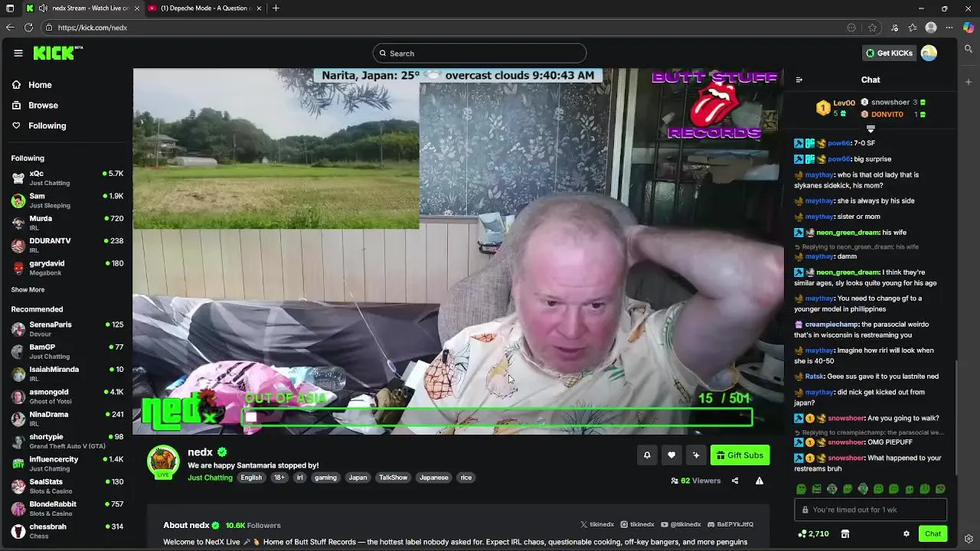Click the Kick search box
The height and width of the screenshot is (551, 980).
pyautogui.click(x=479, y=53)
